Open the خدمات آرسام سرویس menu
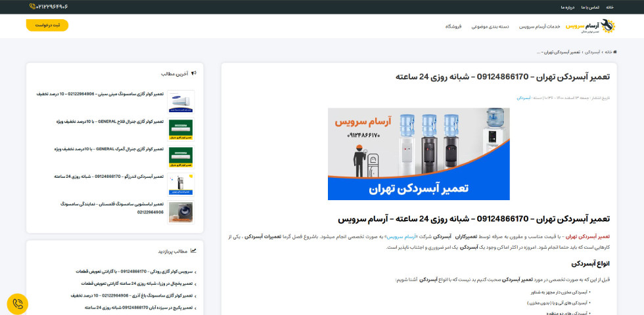This screenshot has width=644, height=315. 540,26
